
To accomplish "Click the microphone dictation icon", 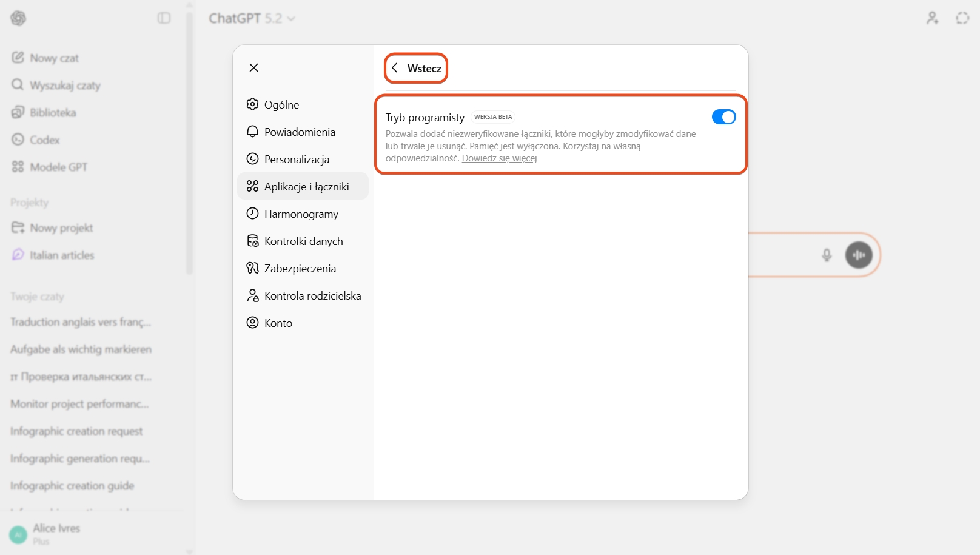I will 827,255.
